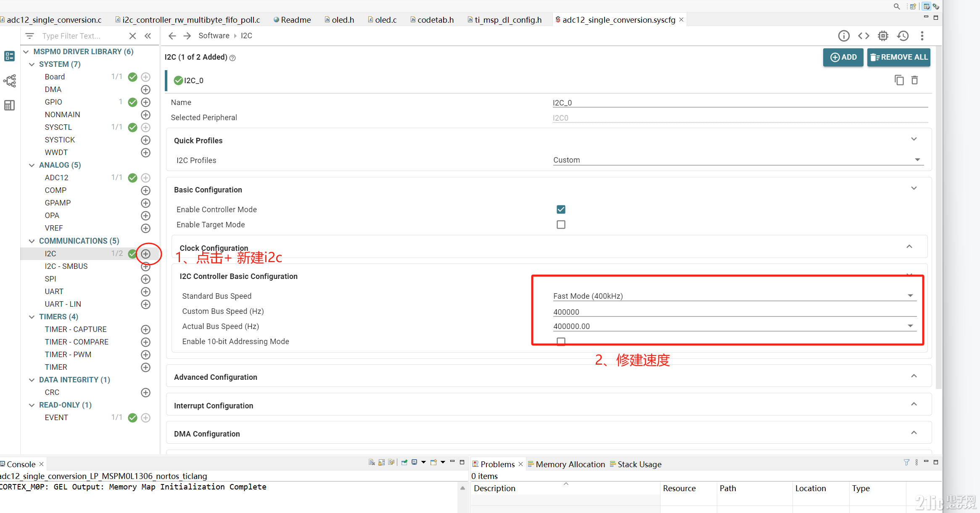Image resolution: width=980 pixels, height=513 pixels.
Task: Select ADC12 in module tree
Action: click(x=57, y=178)
